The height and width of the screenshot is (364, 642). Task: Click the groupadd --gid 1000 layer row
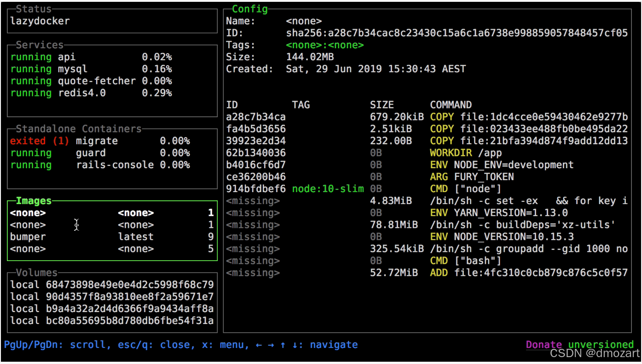point(427,249)
